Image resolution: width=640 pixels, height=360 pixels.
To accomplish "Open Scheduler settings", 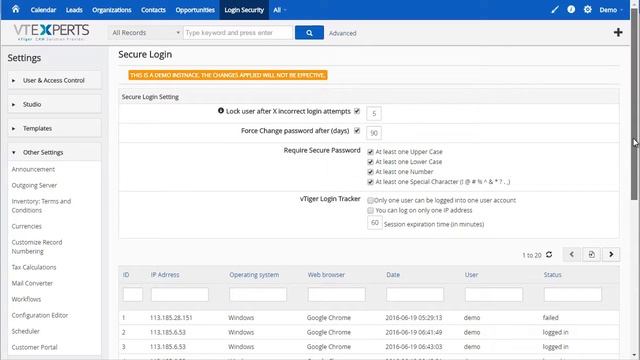I will (x=26, y=331).
